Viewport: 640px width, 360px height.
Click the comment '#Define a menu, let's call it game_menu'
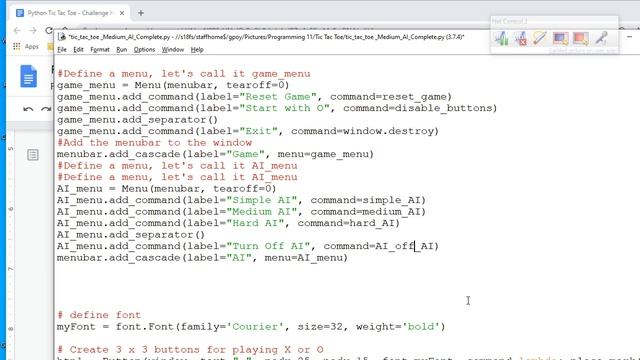(x=184, y=74)
